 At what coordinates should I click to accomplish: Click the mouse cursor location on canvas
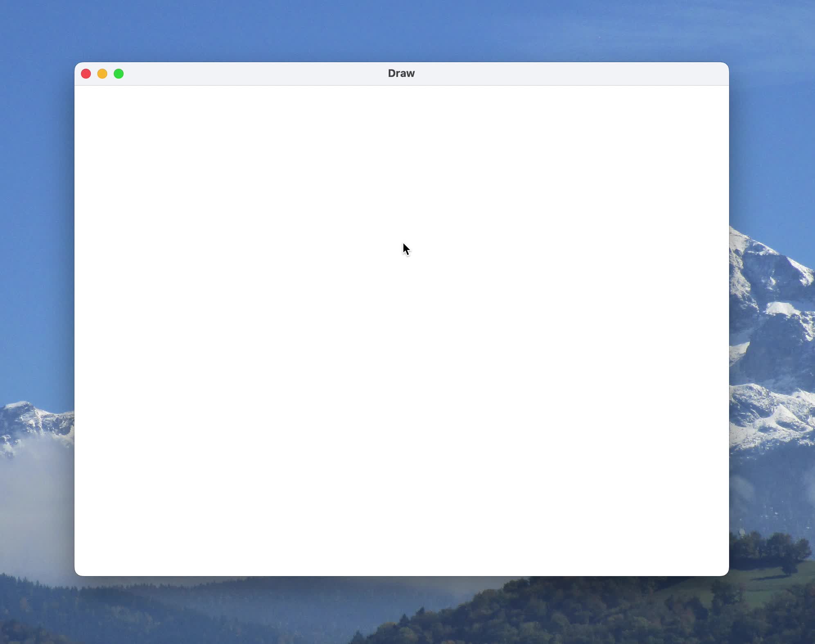404,245
